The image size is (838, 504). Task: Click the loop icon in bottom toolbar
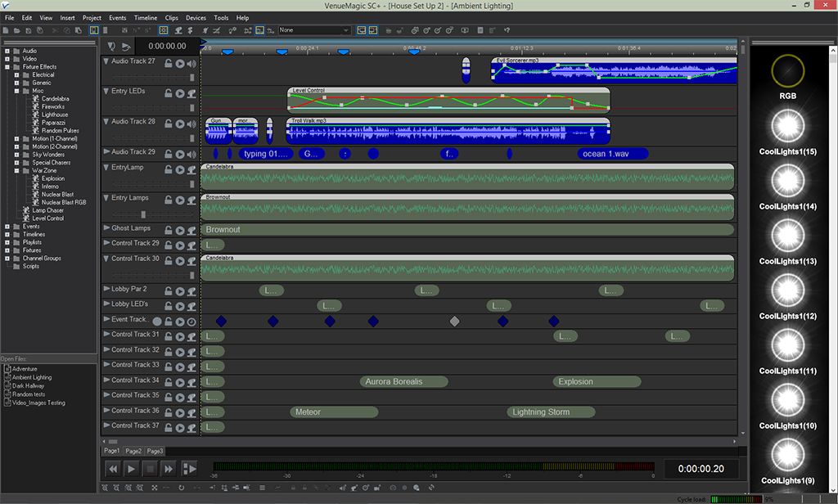(x=181, y=488)
